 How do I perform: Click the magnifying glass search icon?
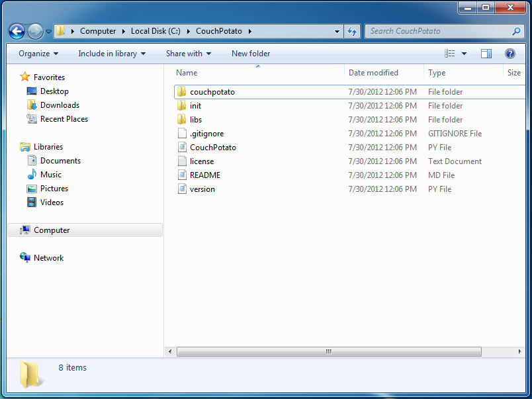[516, 31]
